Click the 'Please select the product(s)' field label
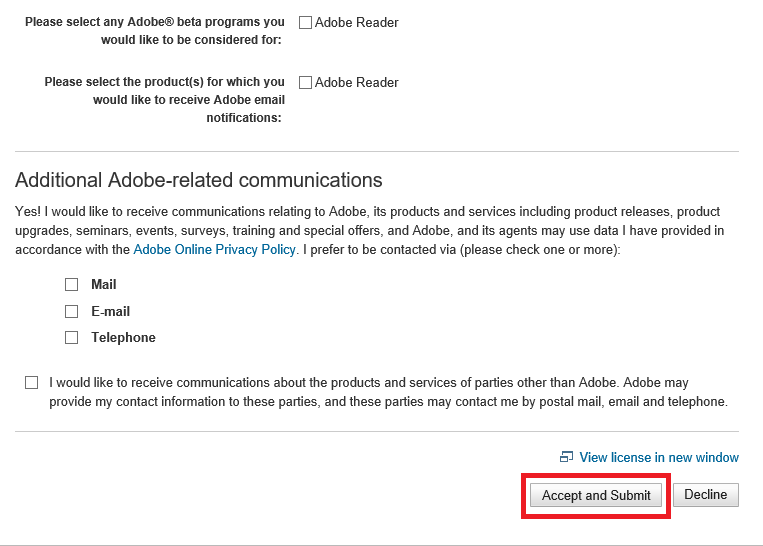Image resolution: width=763 pixels, height=546 pixels. pyautogui.click(x=165, y=100)
